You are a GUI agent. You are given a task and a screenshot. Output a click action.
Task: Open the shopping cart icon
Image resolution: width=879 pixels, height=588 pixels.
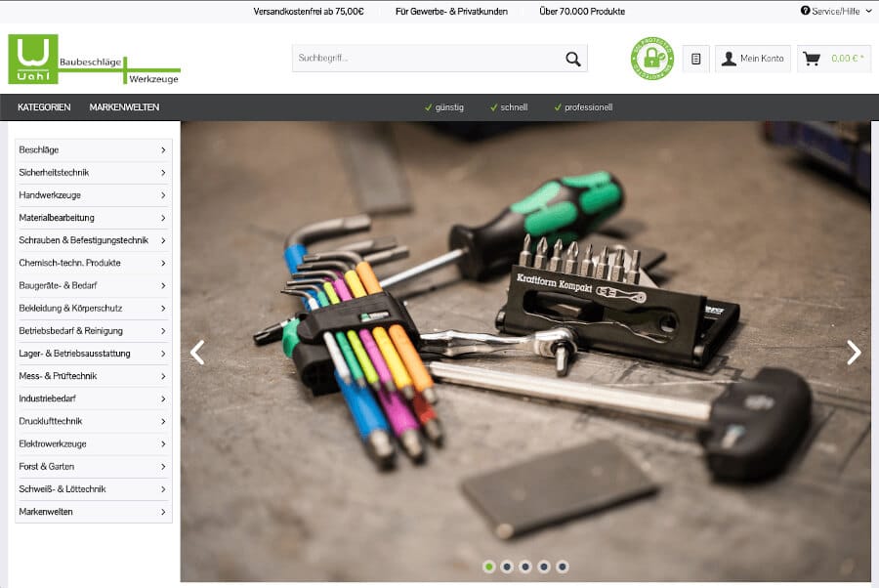tap(812, 59)
